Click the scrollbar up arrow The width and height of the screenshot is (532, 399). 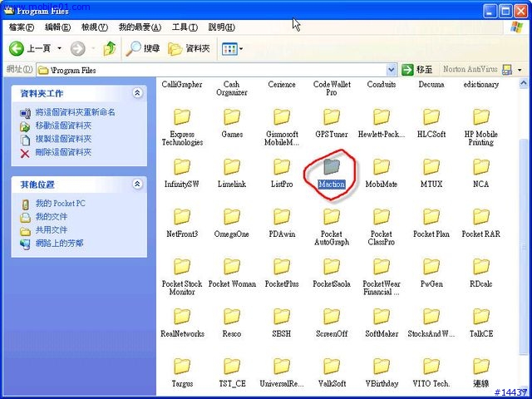pos(524,83)
